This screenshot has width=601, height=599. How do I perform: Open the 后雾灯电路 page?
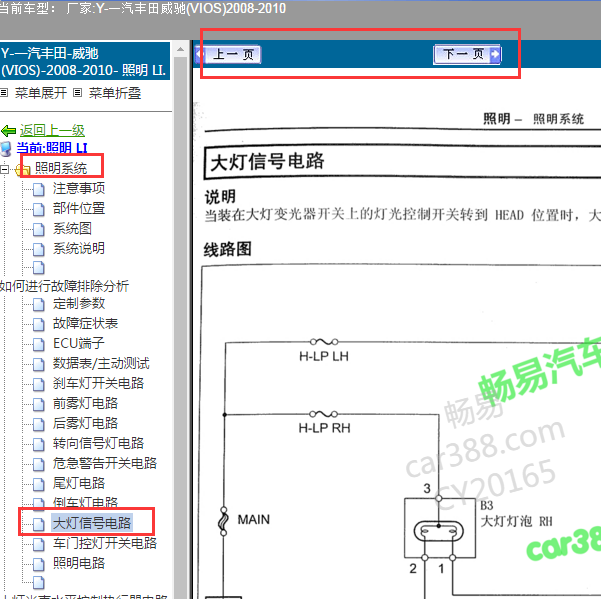coord(85,423)
